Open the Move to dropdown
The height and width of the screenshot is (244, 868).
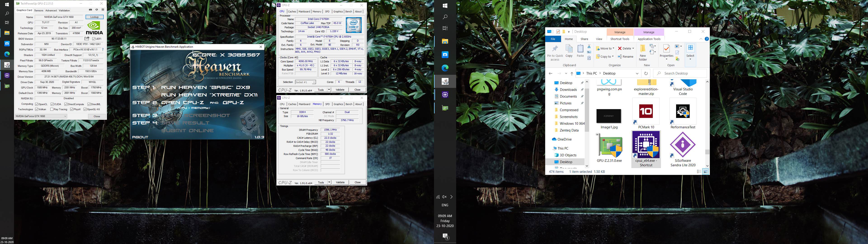click(x=605, y=49)
